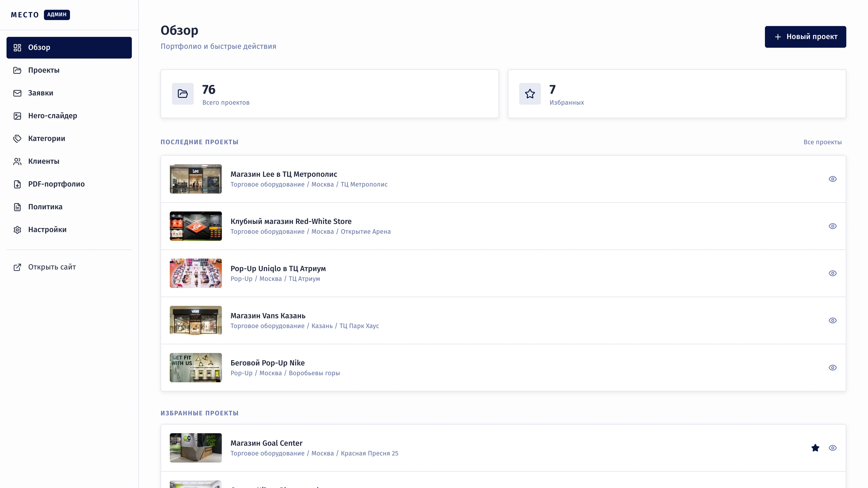Screen dimensions: 868x488
Task: Click the star icon in Избранных card
Action: [530, 94]
